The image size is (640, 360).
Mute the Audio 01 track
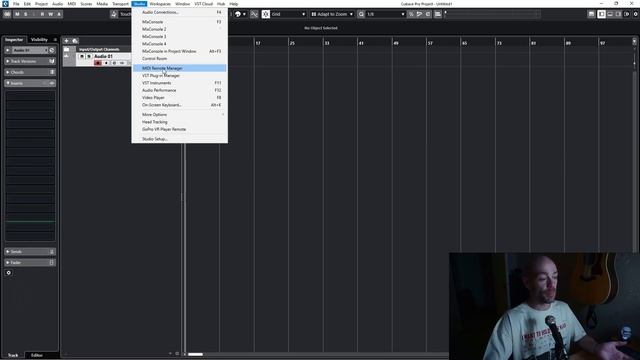pos(82,56)
